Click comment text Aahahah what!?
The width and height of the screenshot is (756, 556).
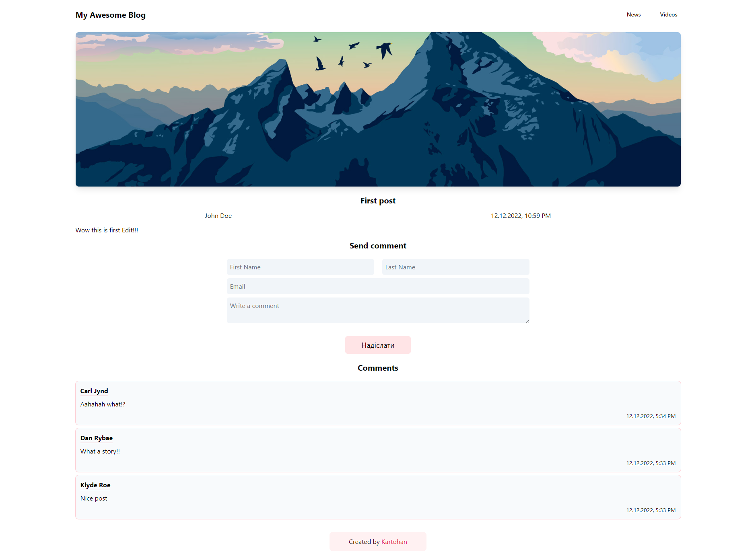click(x=103, y=404)
